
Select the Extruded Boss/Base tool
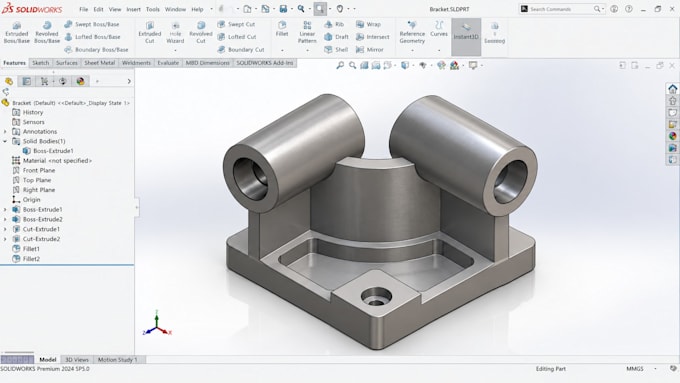pos(16,33)
